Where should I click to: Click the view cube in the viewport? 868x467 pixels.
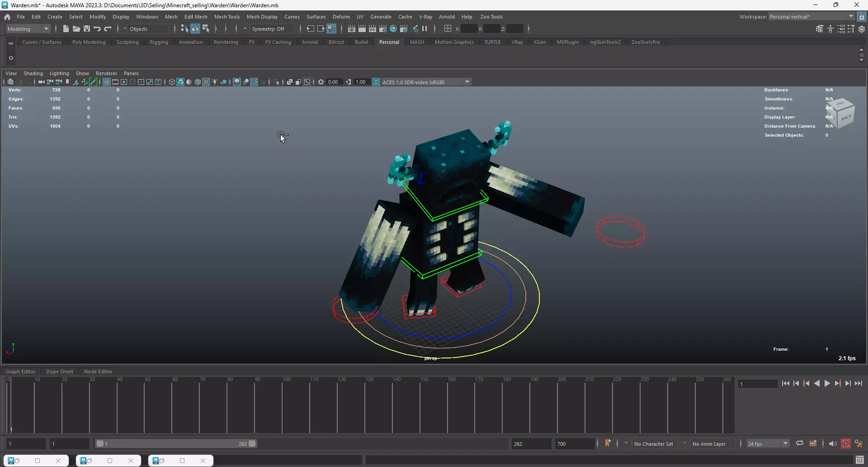coord(841,113)
